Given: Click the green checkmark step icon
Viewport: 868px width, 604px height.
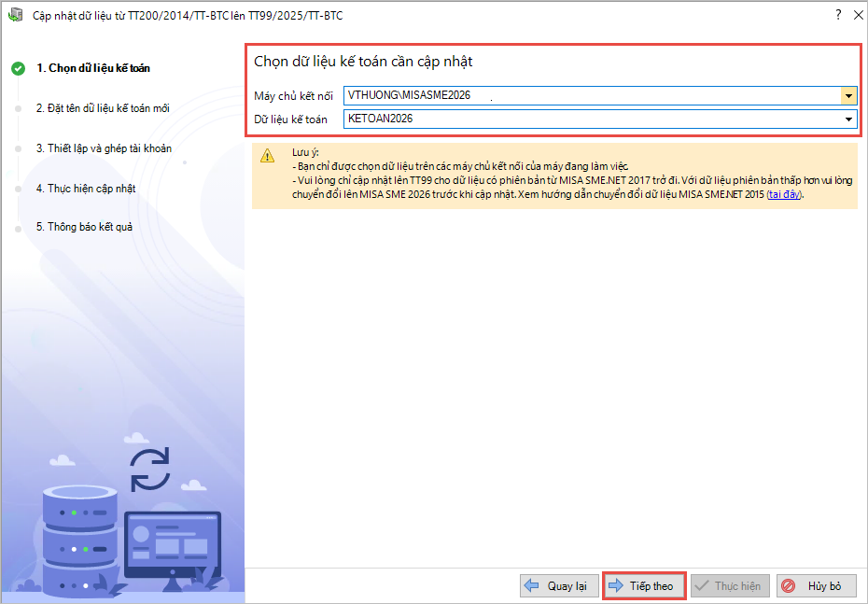Looking at the screenshot, I should pyautogui.click(x=17, y=68).
